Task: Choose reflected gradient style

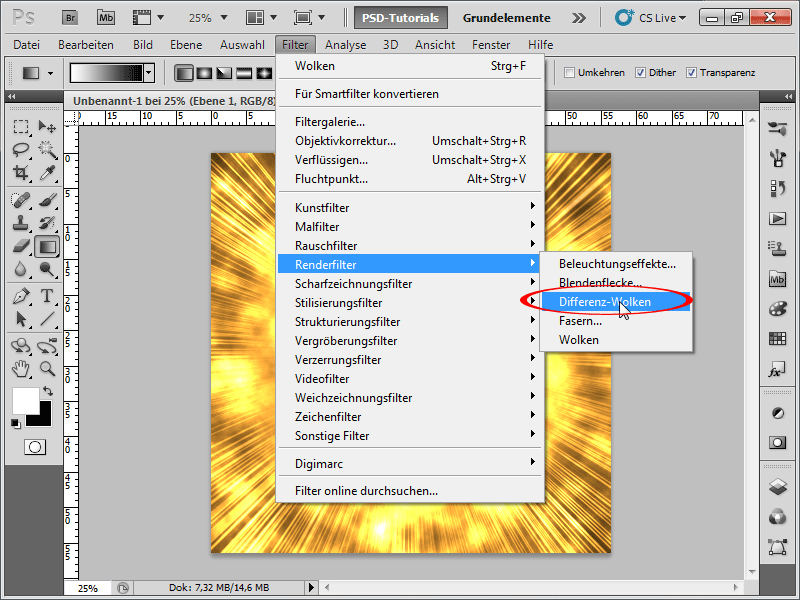Action: pos(244,73)
